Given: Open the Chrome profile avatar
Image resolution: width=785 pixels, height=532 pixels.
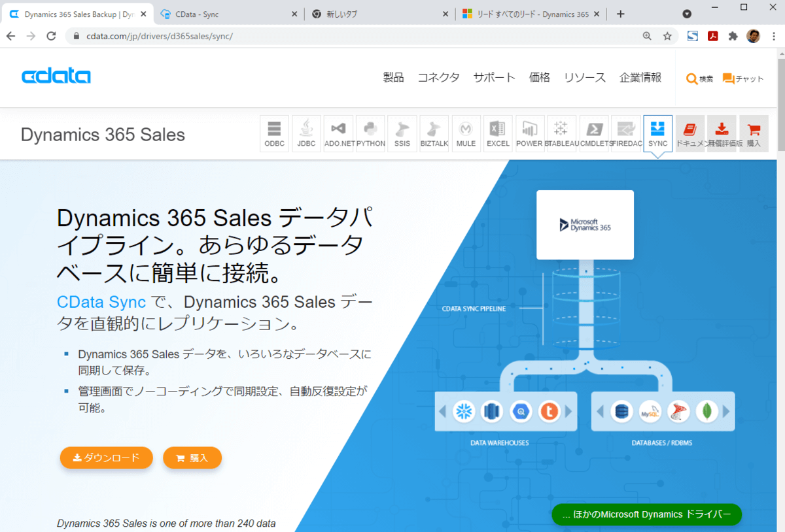Looking at the screenshot, I should [x=753, y=36].
